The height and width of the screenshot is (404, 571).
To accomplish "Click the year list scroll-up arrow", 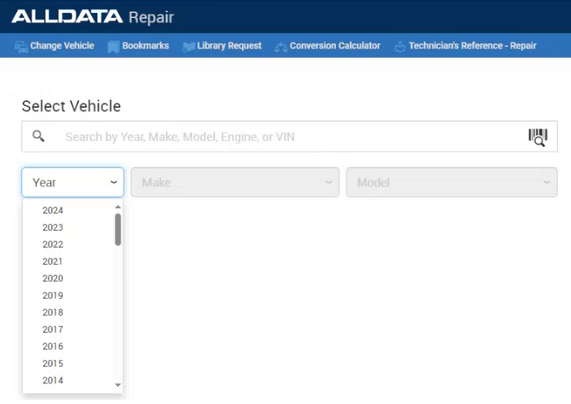I will [x=118, y=207].
